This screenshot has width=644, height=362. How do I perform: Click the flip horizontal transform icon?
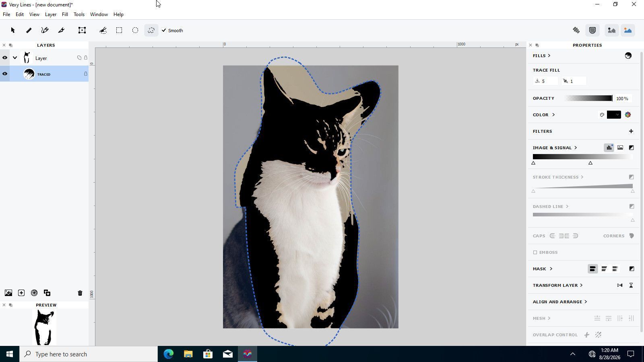coord(620,285)
